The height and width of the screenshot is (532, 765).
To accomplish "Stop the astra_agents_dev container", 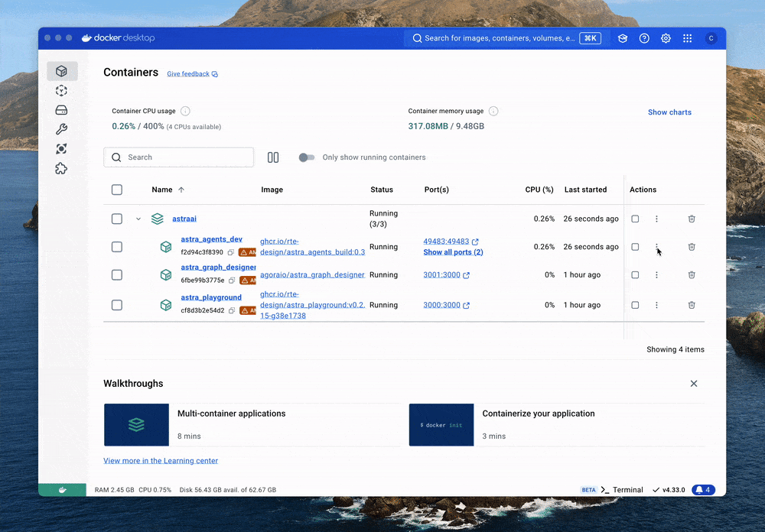I will [x=635, y=247].
